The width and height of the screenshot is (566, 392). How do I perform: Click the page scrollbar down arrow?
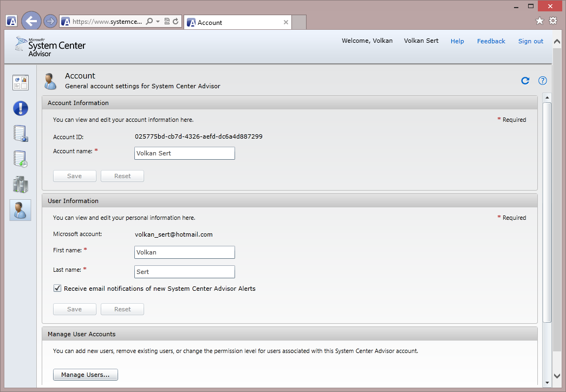pos(557,376)
